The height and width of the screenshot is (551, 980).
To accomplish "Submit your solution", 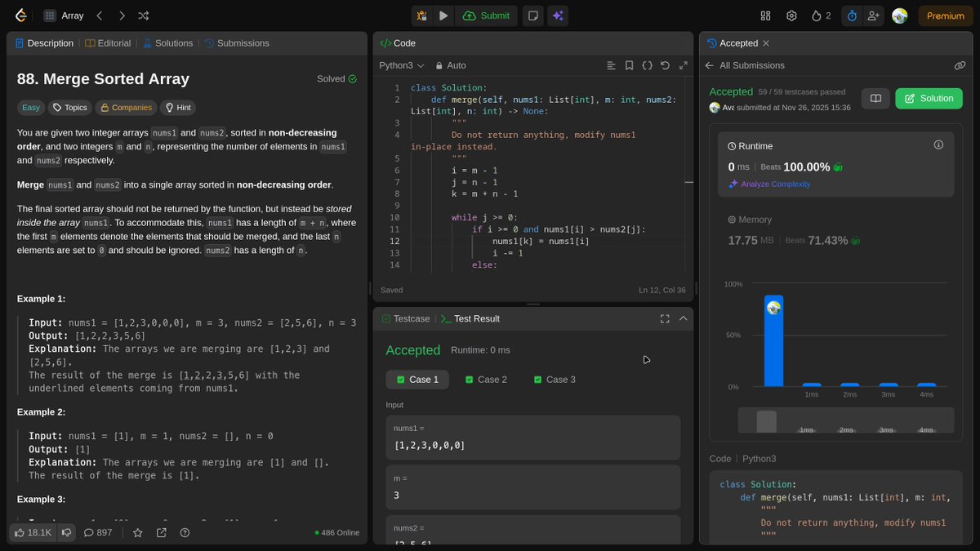I will (487, 15).
